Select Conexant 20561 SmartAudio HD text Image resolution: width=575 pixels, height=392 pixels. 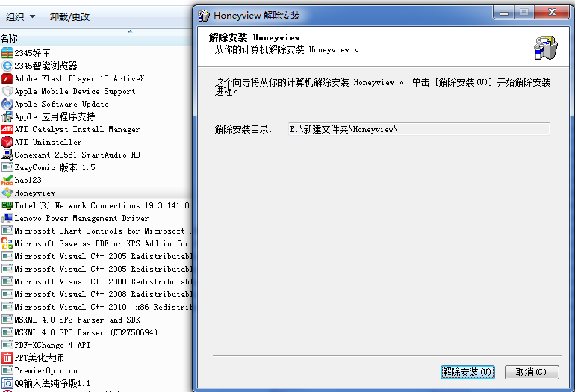tap(77, 155)
